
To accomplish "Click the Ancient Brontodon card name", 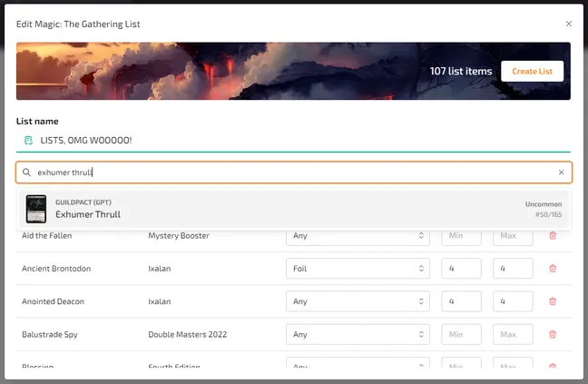I will [56, 269].
